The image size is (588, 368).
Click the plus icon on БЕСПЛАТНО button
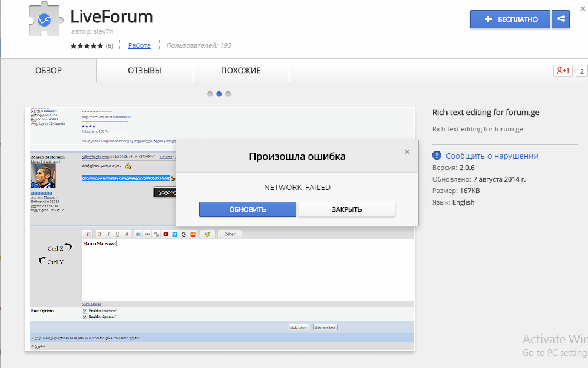(489, 19)
